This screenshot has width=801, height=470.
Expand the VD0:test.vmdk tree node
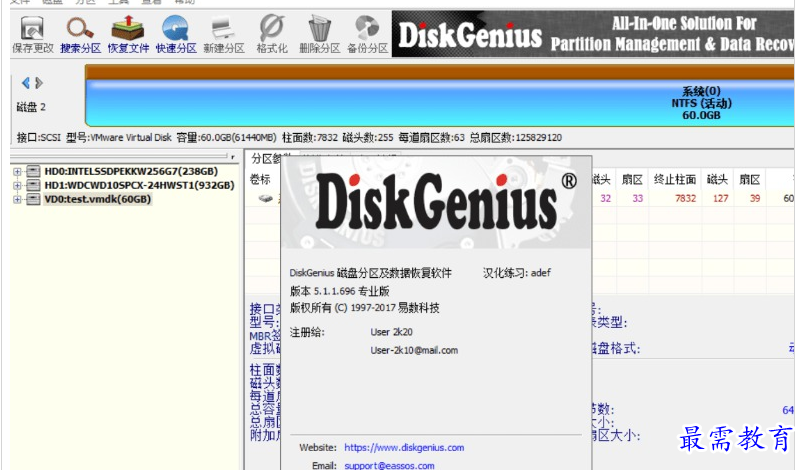pos(17,199)
